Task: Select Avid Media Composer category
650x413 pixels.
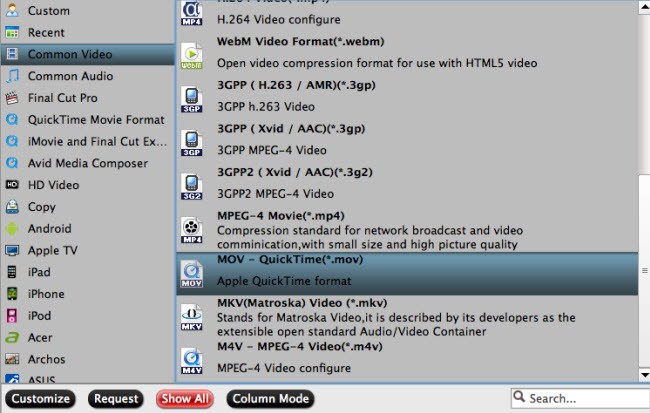Action: pyautogui.click(x=87, y=163)
